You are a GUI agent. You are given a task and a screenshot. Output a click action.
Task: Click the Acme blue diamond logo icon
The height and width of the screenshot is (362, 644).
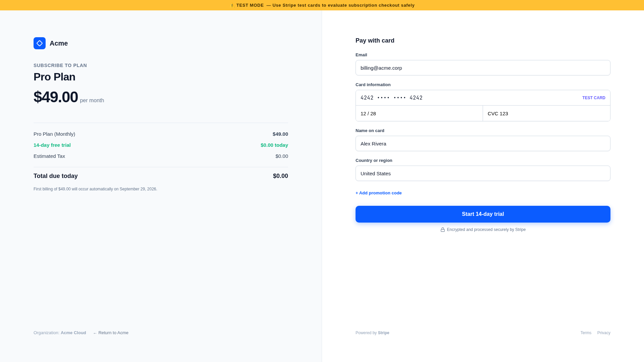pos(40,43)
